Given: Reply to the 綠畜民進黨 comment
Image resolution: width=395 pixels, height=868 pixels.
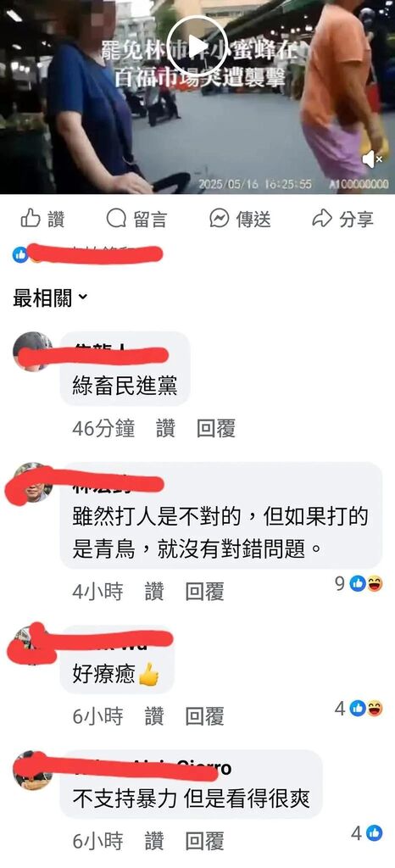Looking at the screenshot, I should (216, 428).
